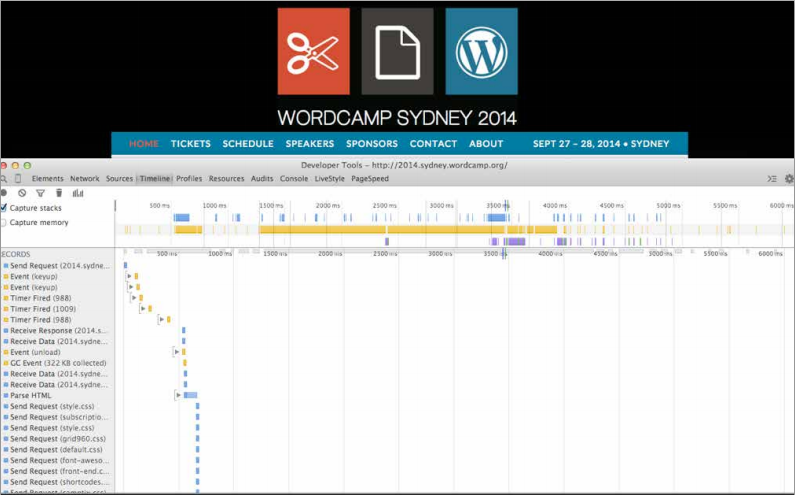Select Send Request (subscriptio... record
795x495 pixels.
pyautogui.click(x=57, y=417)
